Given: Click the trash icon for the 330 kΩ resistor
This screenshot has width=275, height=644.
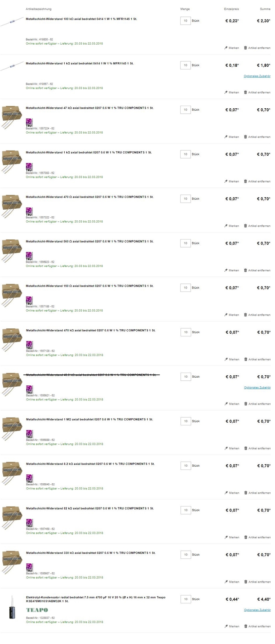Looking at the screenshot, I should [246, 582].
